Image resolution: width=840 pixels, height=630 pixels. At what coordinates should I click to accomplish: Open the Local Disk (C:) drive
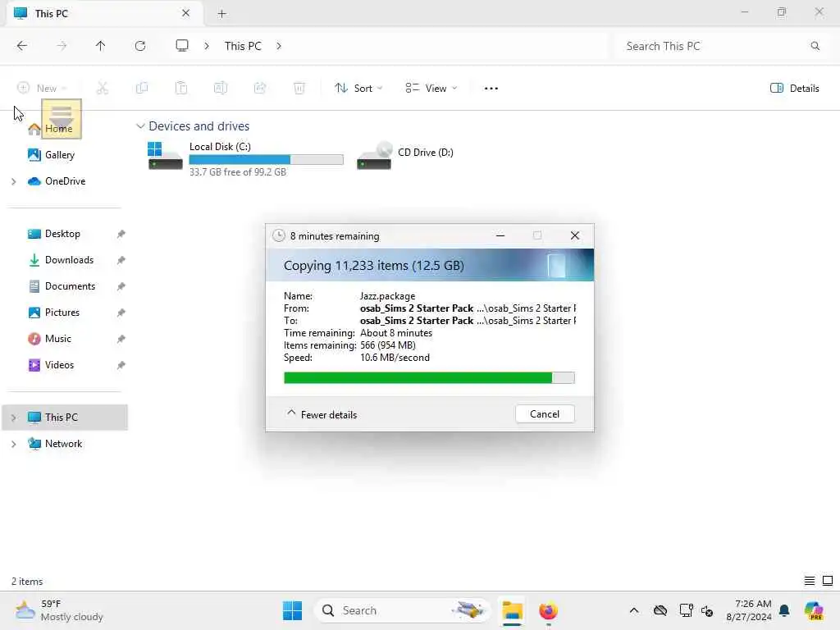coord(245,158)
